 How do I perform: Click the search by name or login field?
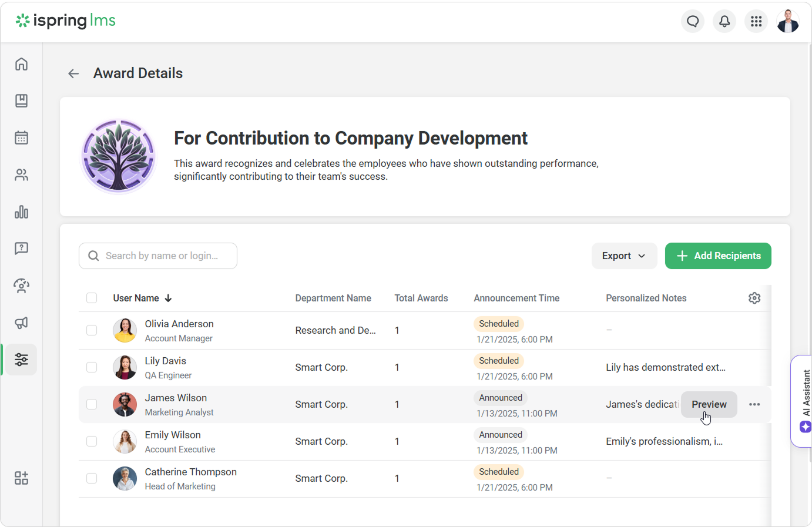162,256
